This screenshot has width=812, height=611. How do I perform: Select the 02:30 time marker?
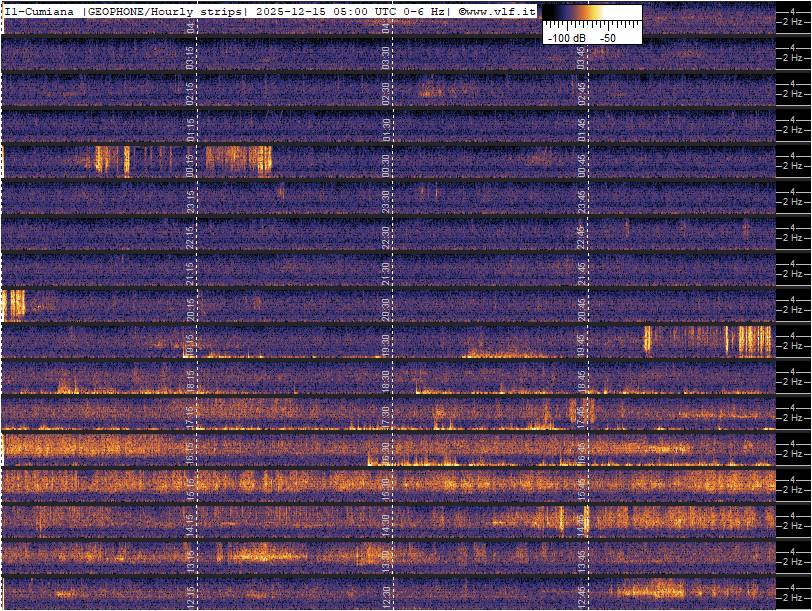pyautogui.click(x=386, y=94)
